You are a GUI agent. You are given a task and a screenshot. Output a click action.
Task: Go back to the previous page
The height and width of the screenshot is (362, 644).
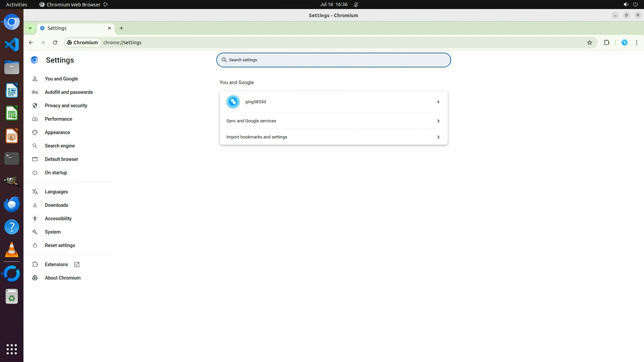tap(31, 43)
